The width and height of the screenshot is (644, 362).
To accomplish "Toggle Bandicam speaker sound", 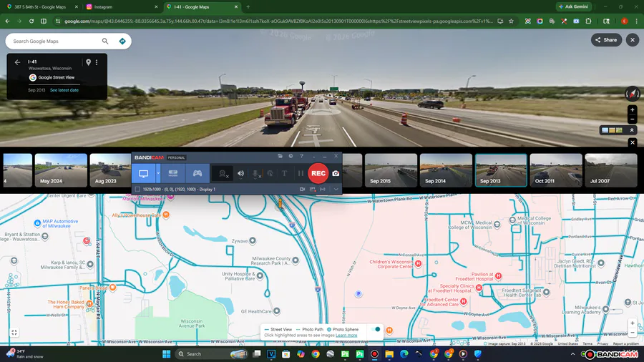I will (240, 174).
